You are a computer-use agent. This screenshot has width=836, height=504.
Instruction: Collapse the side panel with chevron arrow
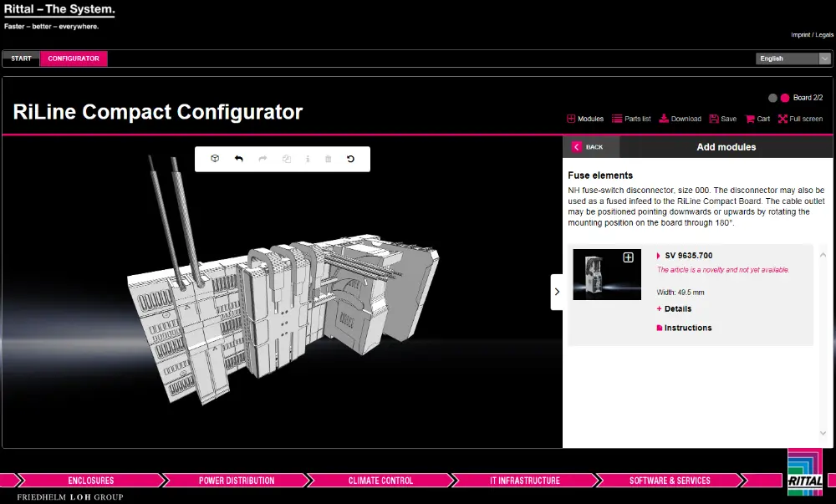tap(557, 292)
